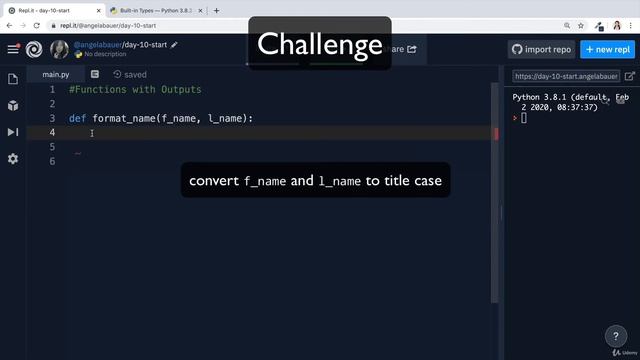640x360 pixels.
Task: Select the main.py editor tab
Action: (x=56, y=75)
